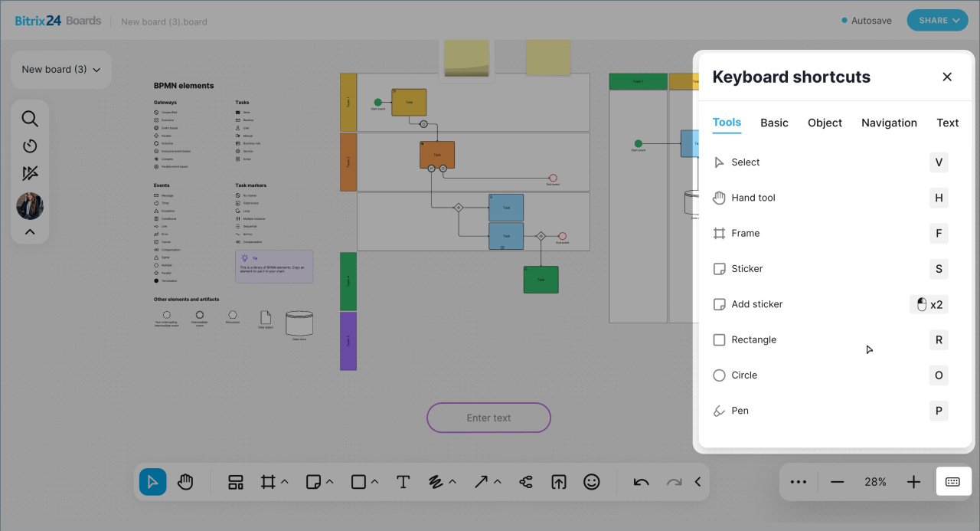This screenshot has height=531, width=980.
Task: Close the Keyboard shortcuts panel
Action: click(x=947, y=77)
